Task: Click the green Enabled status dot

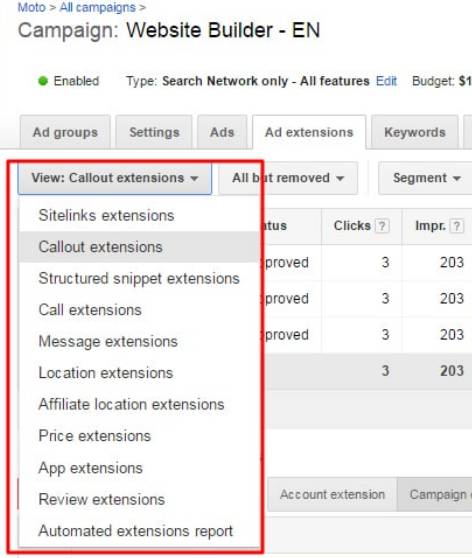Action: (x=43, y=81)
